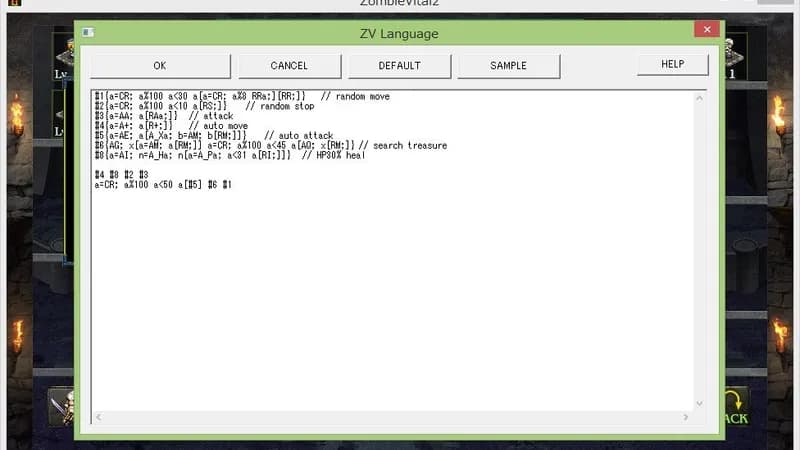Click the ZV Language dialog window icon

88,33
